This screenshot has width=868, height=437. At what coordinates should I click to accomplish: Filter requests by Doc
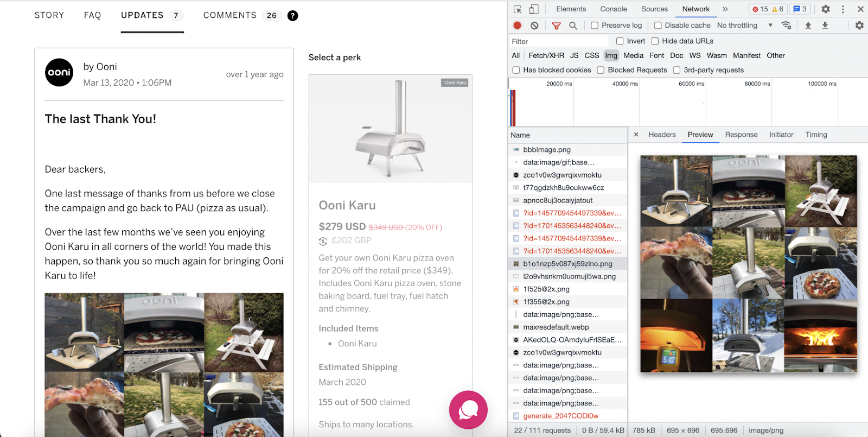click(676, 55)
